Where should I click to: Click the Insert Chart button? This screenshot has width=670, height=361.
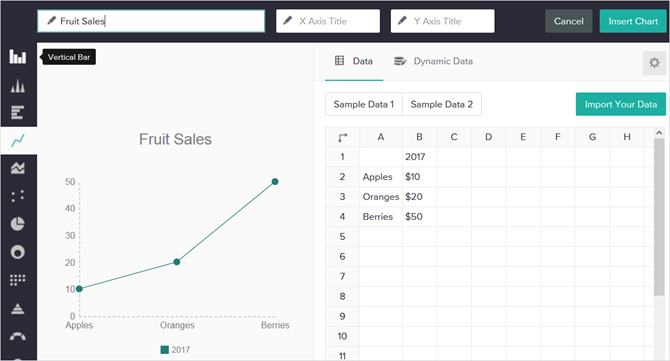pos(633,21)
